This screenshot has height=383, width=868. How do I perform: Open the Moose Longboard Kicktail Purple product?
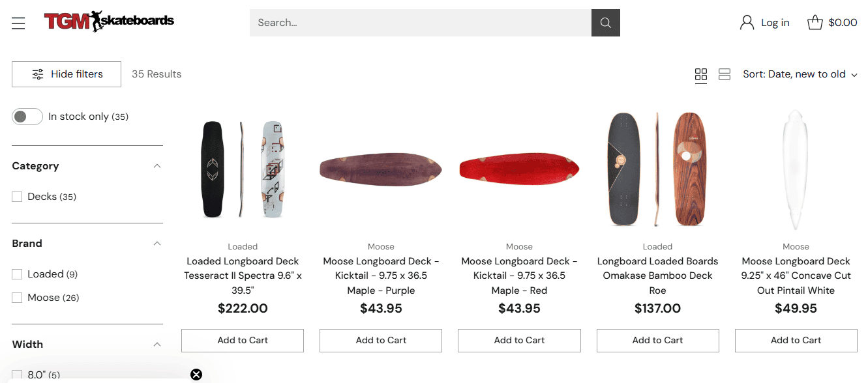coord(381,275)
